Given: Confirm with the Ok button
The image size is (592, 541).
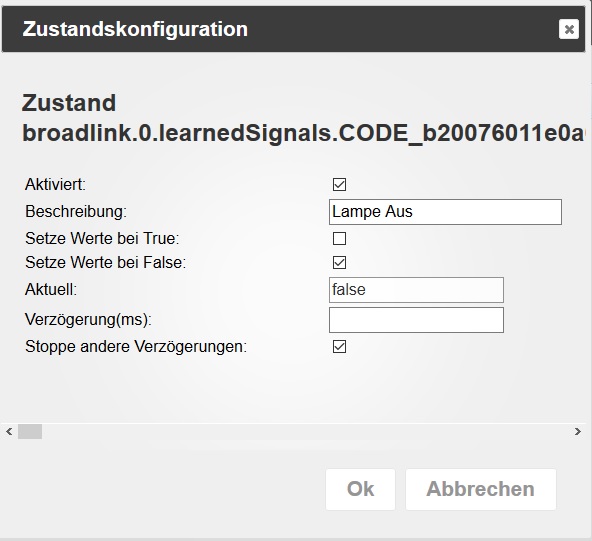Looking at the screenshot, I should click(360, 489).
